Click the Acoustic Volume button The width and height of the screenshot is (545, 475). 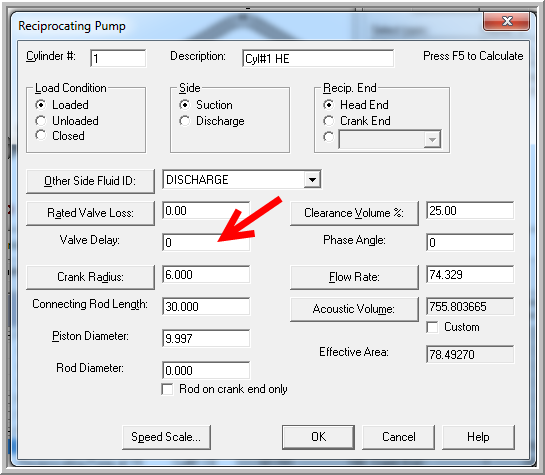[x=354, y=309]
